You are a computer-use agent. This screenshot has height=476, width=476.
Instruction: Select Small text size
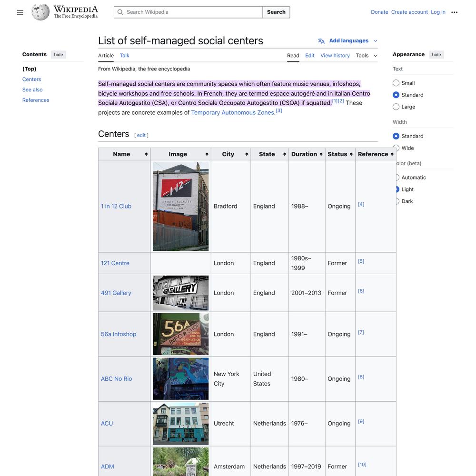[396, 83]
